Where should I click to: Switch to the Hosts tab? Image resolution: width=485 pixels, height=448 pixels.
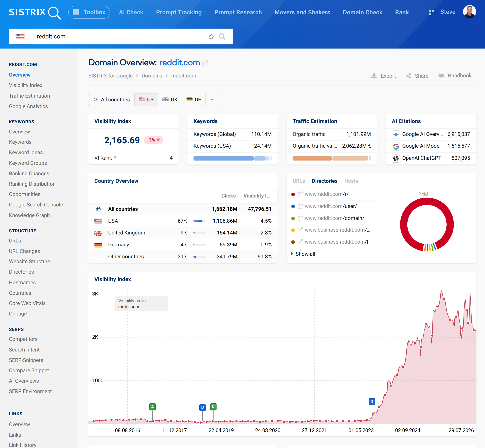(351, 181)
